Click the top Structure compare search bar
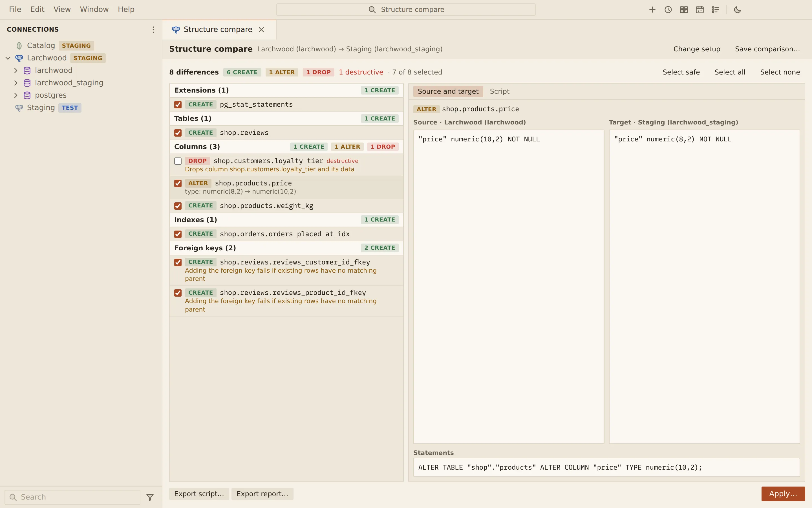 coord(406,10)
